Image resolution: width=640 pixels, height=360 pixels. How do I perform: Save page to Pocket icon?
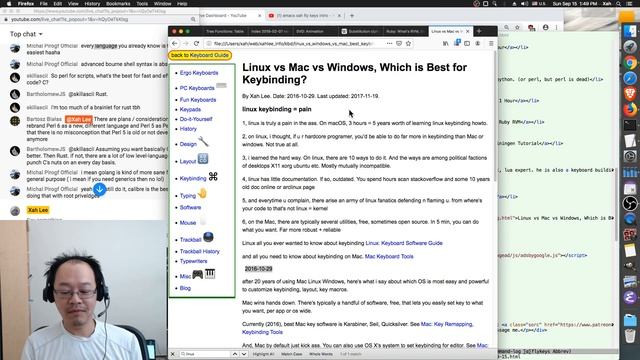point(399,43)
